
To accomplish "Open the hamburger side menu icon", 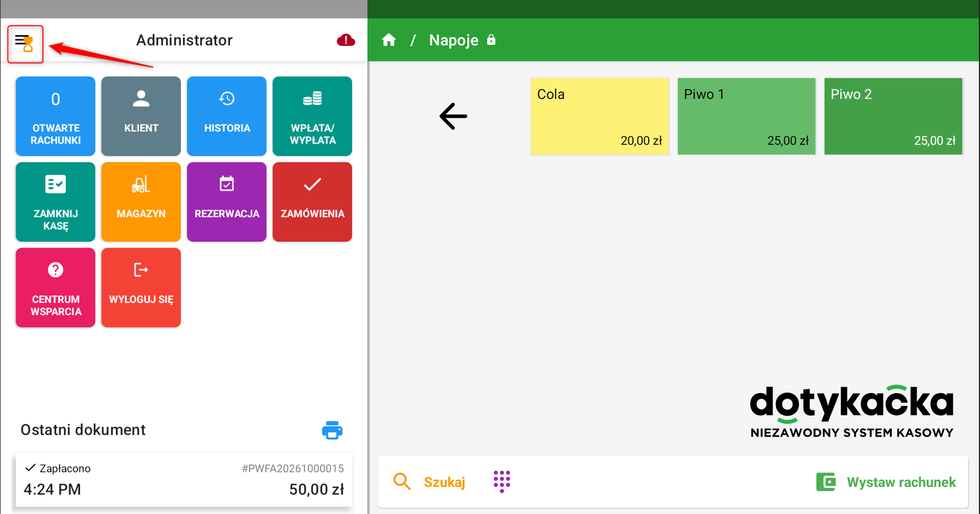I will (x=25, y=43).
